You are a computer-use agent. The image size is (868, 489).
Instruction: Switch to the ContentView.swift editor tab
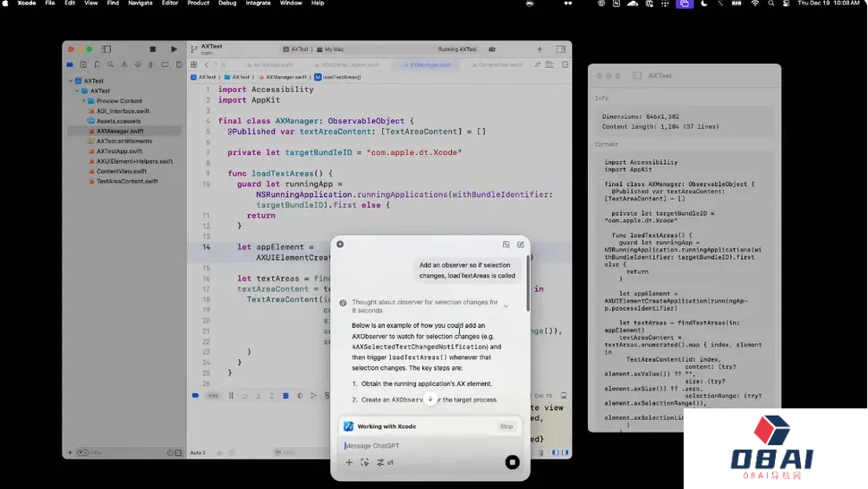(x=501, y=64)
